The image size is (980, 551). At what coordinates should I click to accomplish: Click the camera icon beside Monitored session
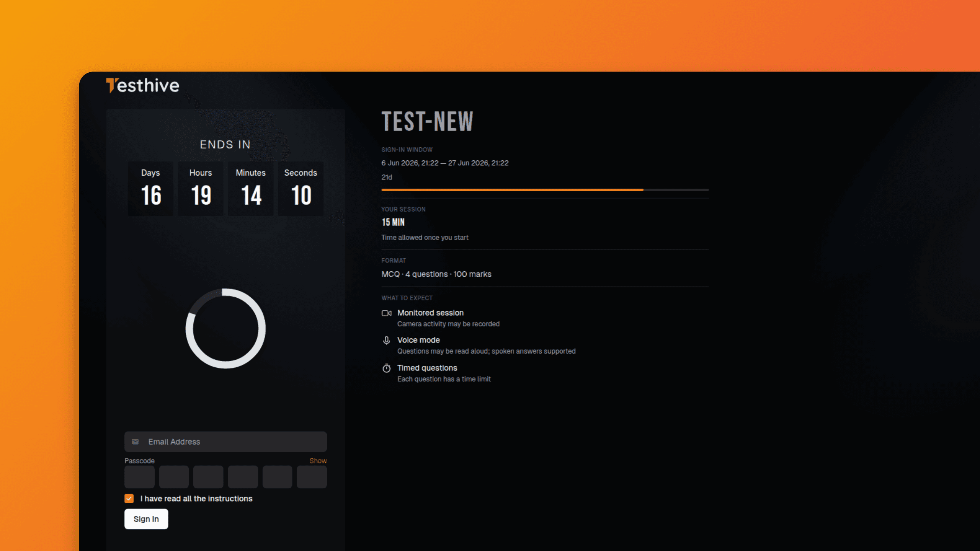pos(387,313)
